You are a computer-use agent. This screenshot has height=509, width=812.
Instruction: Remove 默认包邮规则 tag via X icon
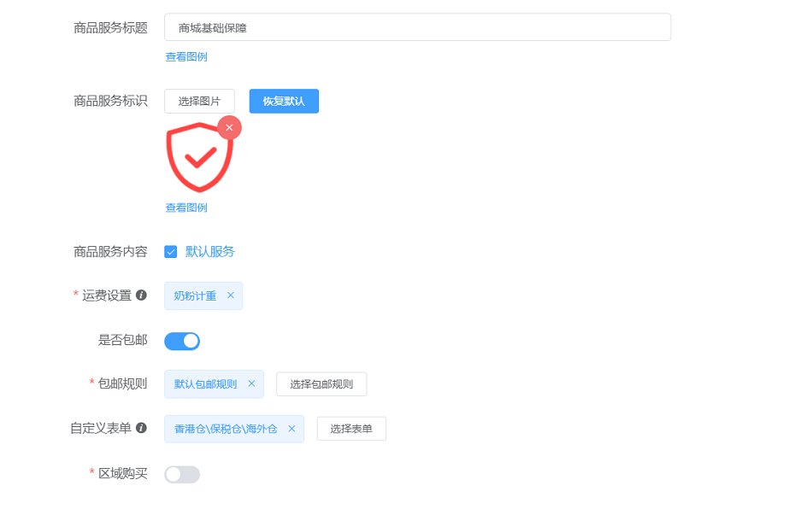point(251,383)
